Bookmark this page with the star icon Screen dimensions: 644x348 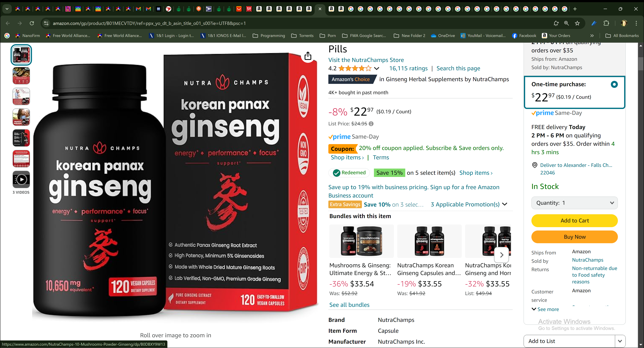(577, 23)
